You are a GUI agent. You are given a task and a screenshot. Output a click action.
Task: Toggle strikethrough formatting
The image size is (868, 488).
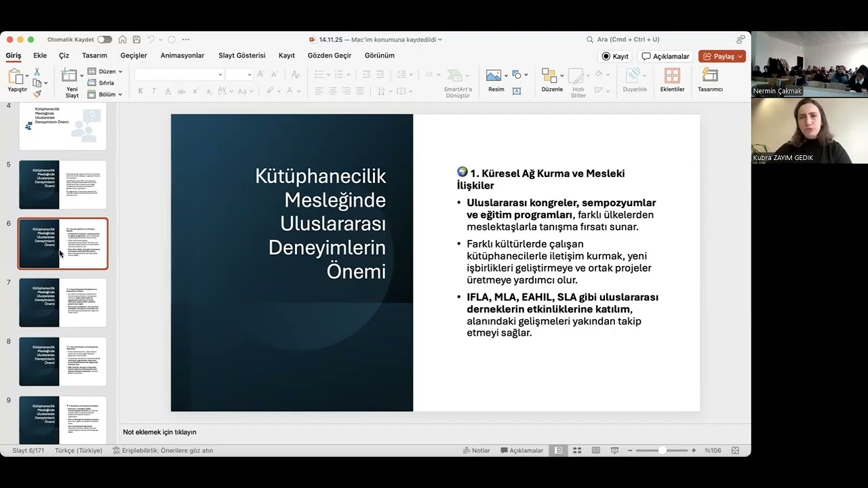point(181,91)
